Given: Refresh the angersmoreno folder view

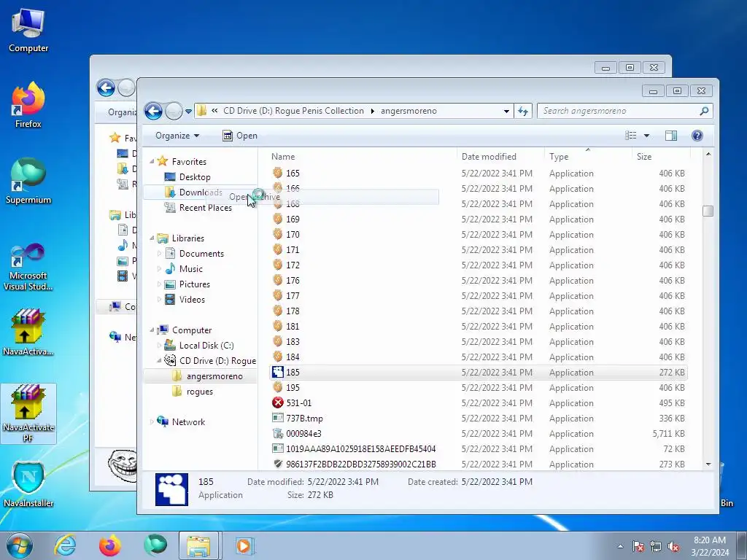Looking at the screenshot, I should 523,111.
